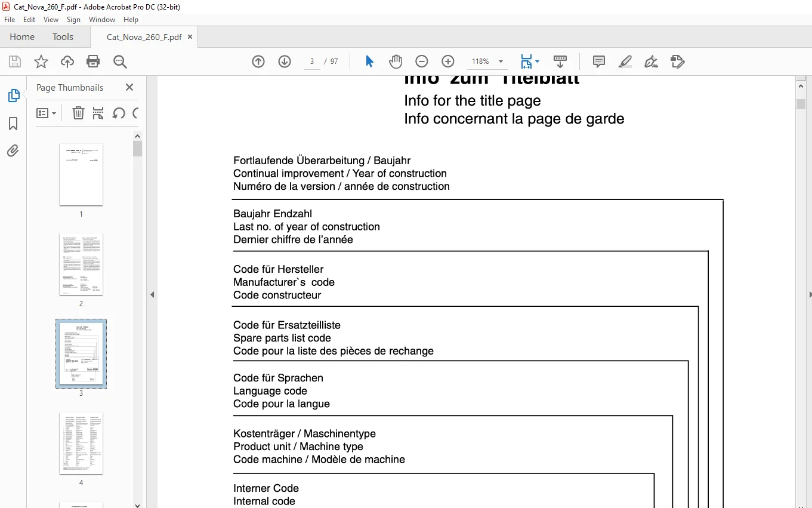Open the File menu
812x508 pixels.
tap(10, 20)
